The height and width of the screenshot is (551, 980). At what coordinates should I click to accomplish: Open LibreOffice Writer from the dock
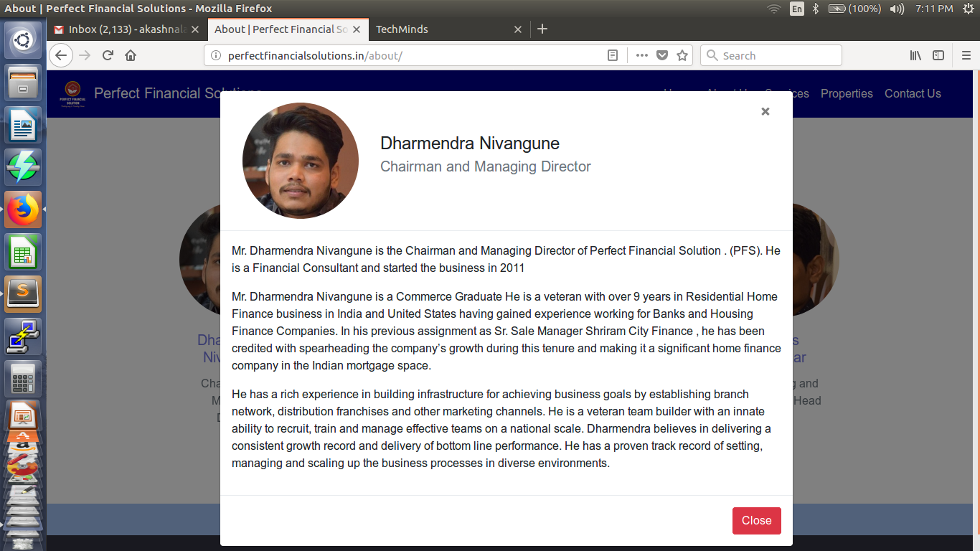(x=24, y=125)
